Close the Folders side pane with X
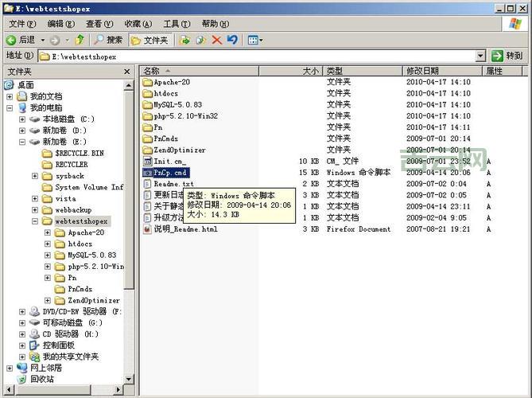The height and width of the screenshot is (398, 532). click(x=127, y=72)
